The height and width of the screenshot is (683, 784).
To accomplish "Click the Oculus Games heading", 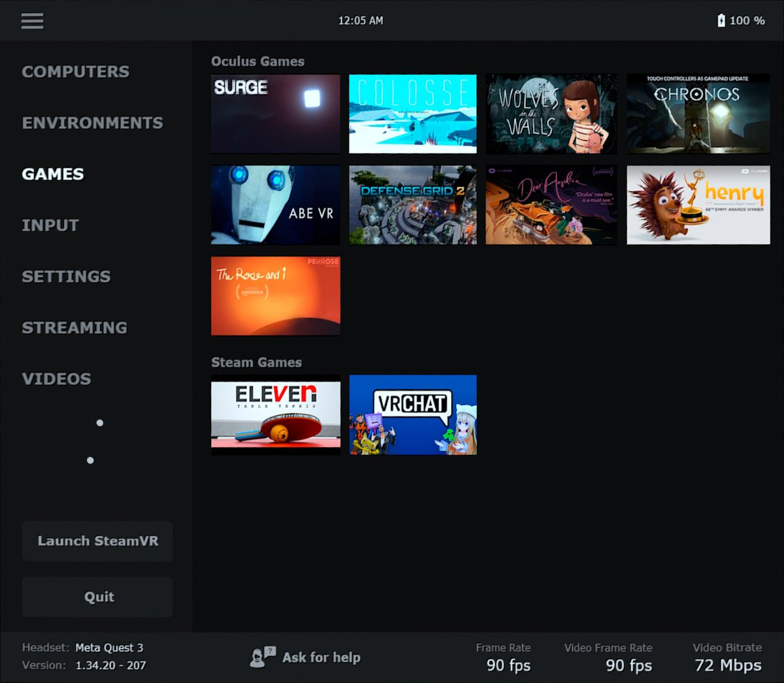I will click(258, 61).
